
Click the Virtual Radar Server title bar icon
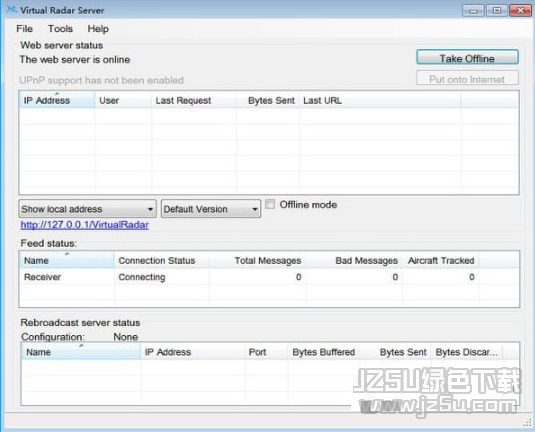12,10
